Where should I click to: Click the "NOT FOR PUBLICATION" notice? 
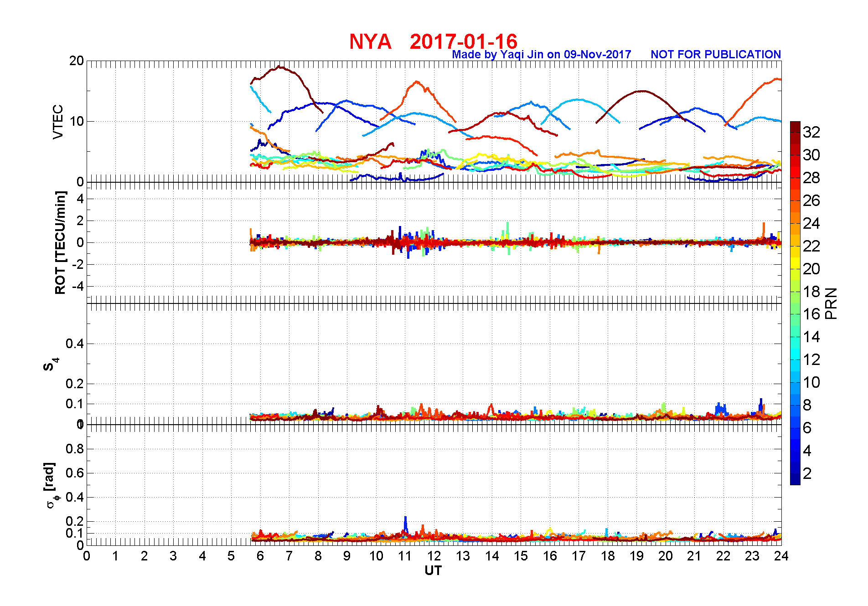click(716, 54)
